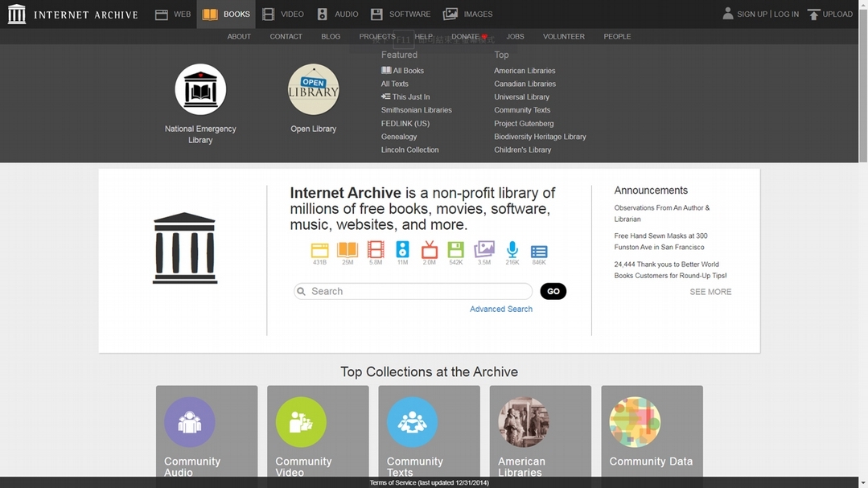Open the Universal Library link
The image size is (868, 488).
click(x=521, y=96)
